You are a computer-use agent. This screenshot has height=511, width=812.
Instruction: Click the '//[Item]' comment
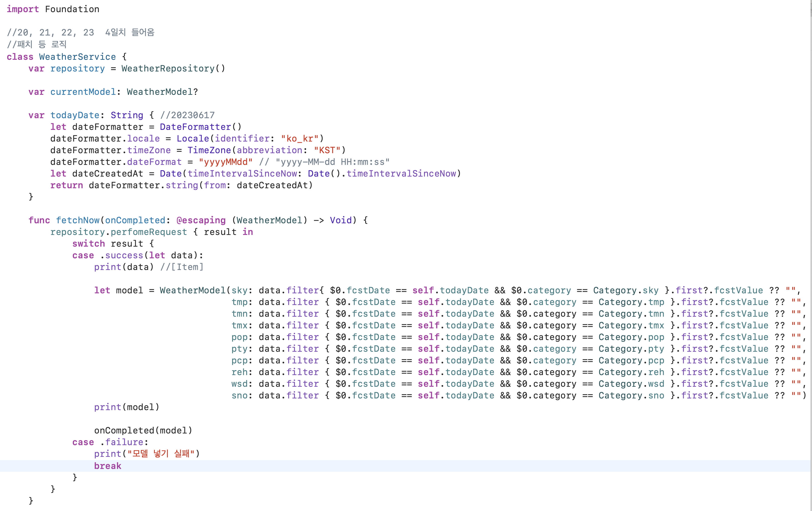182,267
